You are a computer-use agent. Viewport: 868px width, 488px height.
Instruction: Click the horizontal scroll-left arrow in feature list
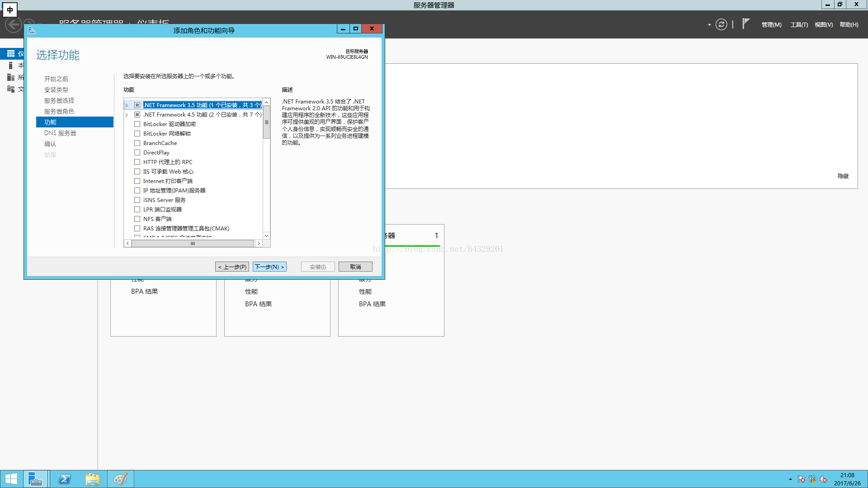point(128,243)
